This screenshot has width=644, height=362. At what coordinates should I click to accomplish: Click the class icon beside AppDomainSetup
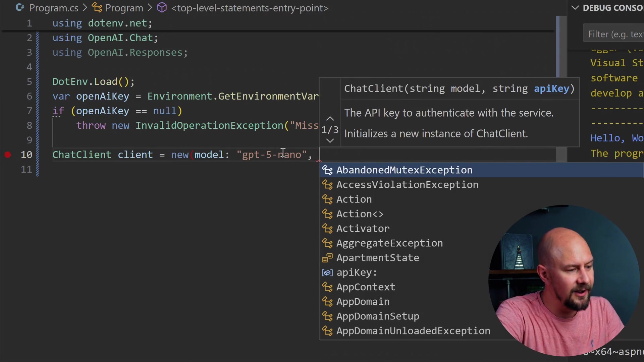click(327, 316)
